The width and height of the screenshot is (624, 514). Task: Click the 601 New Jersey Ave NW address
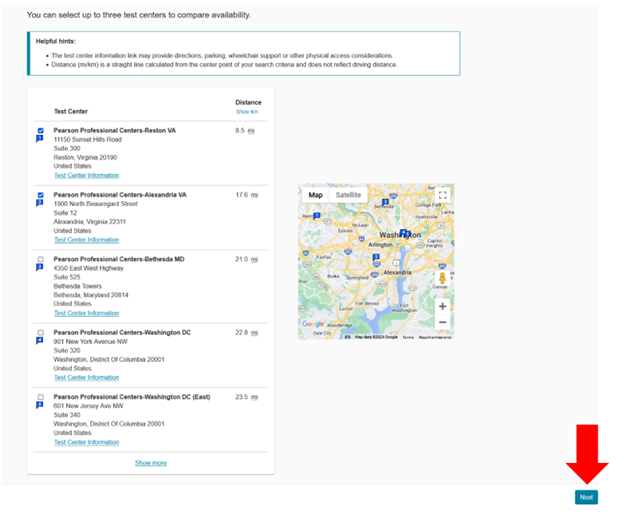[x=89, y=406]
